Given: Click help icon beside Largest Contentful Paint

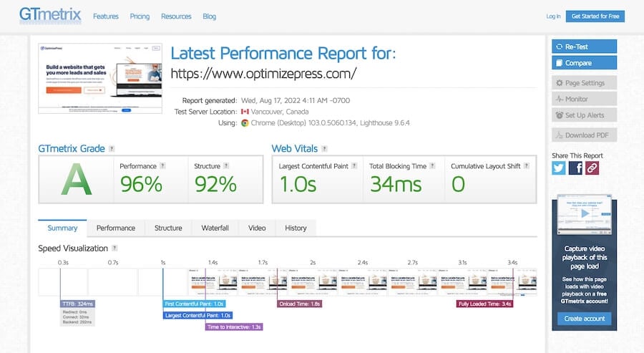Looking at the screenshot, I should 354,166.
